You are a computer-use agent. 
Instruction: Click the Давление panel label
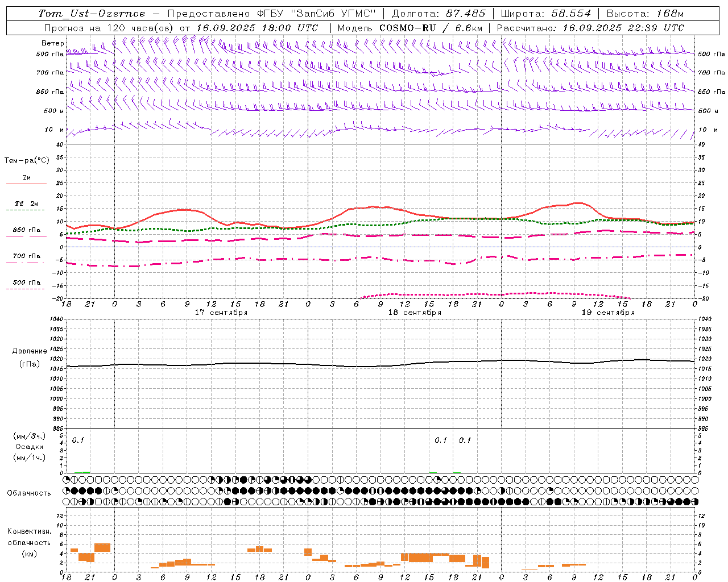30,351
